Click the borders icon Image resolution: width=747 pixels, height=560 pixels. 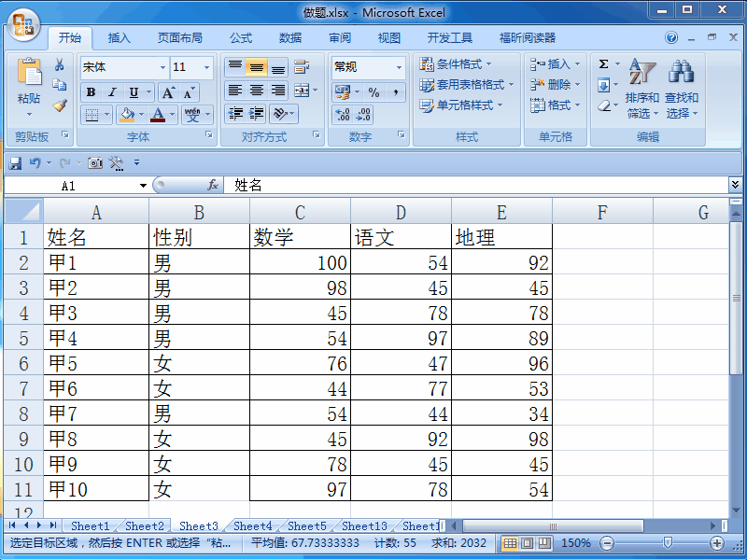coord(92,115)
